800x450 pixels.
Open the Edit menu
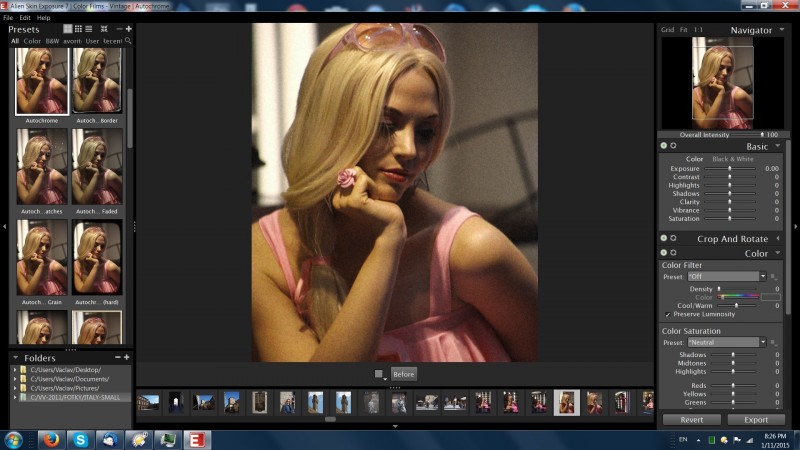point(25,17)
